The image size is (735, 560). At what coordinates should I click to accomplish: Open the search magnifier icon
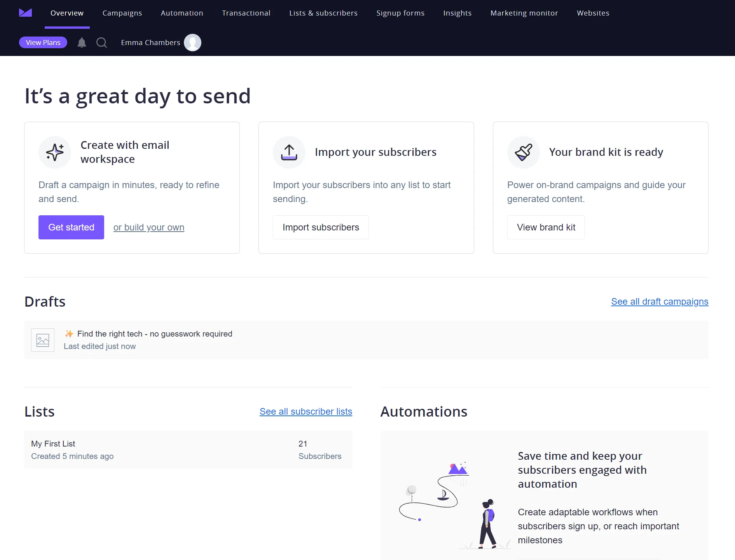101,42
